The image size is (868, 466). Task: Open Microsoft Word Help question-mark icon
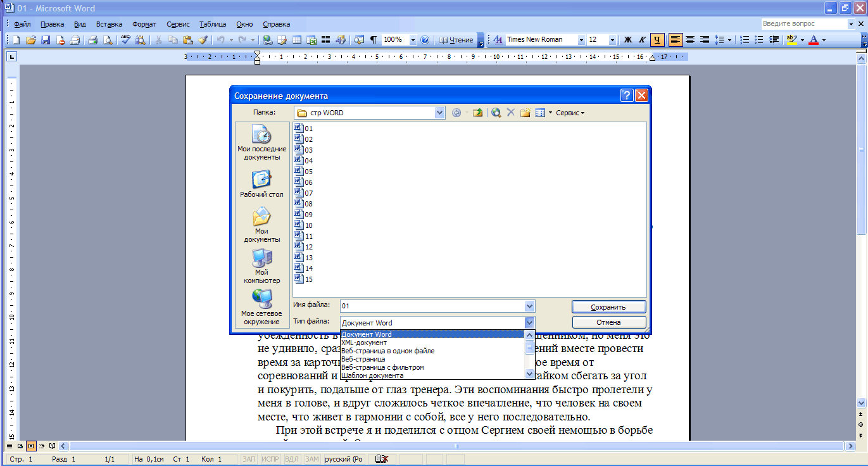425,40
